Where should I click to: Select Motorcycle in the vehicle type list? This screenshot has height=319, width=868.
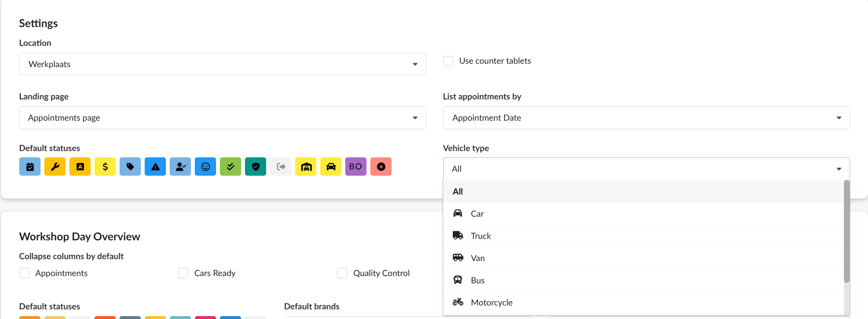(x=491, y=303)
